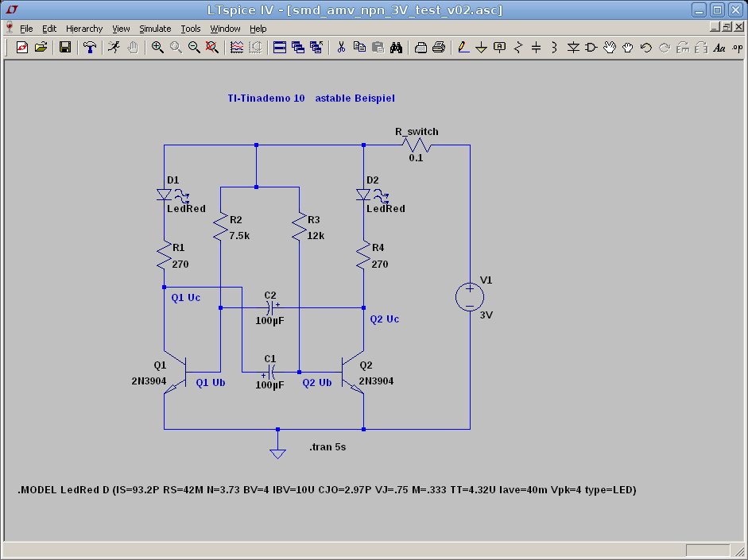Redo the last undone action
Viewport: 748px width, 560px height.
pos(665,47)
